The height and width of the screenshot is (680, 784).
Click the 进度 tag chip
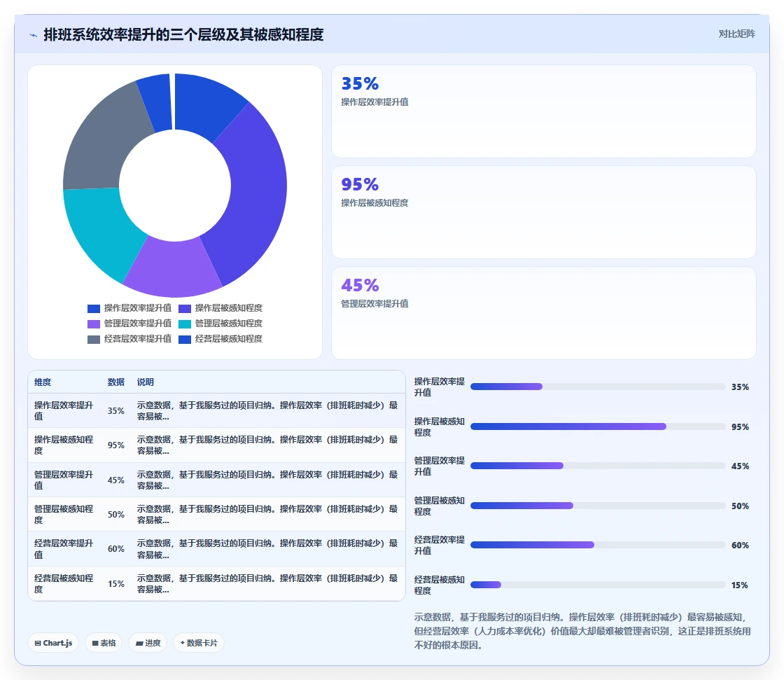pyautogui.click(x=148, y=643)
